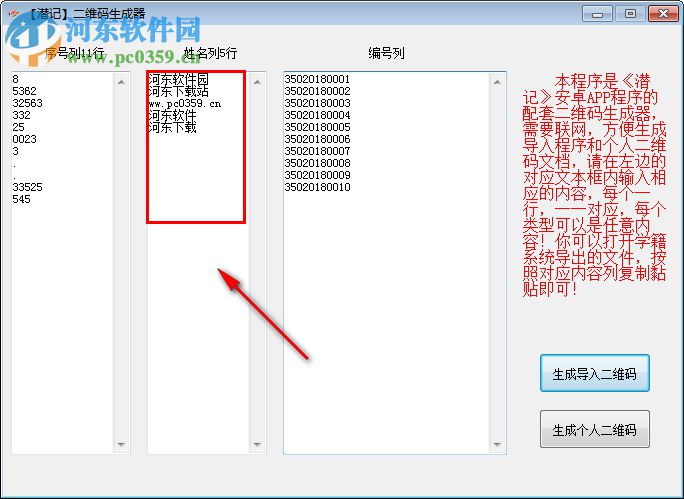This screenshot has height=499, width=684.
Task: Click the 河东软件园 line in 姓名列
Action: pyautogui.click(x=178, y=79)
